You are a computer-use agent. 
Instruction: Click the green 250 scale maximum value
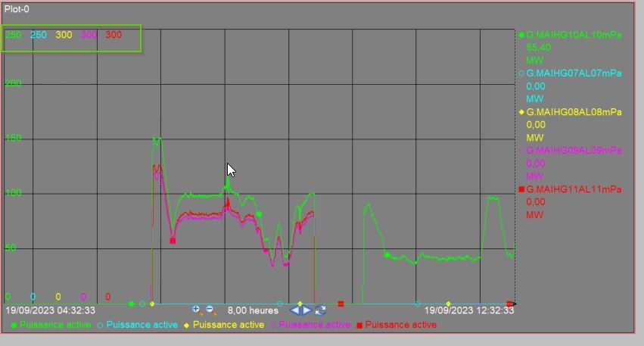(x=14, y=35)
